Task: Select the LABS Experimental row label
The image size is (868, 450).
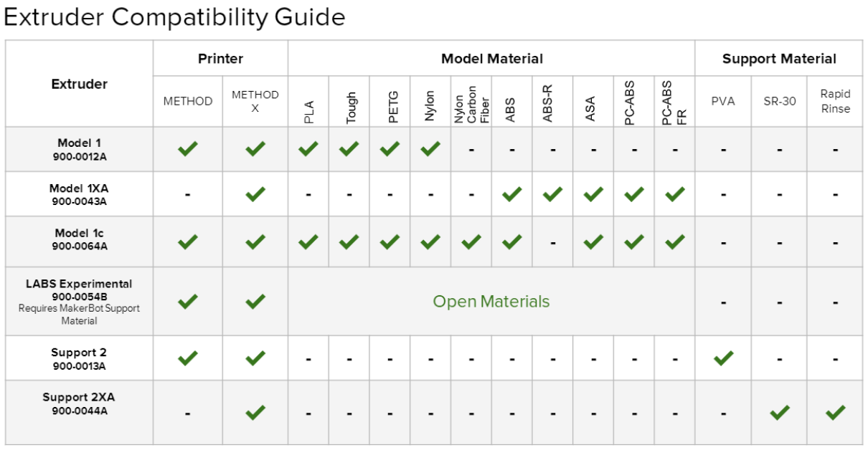Action: 80,284
